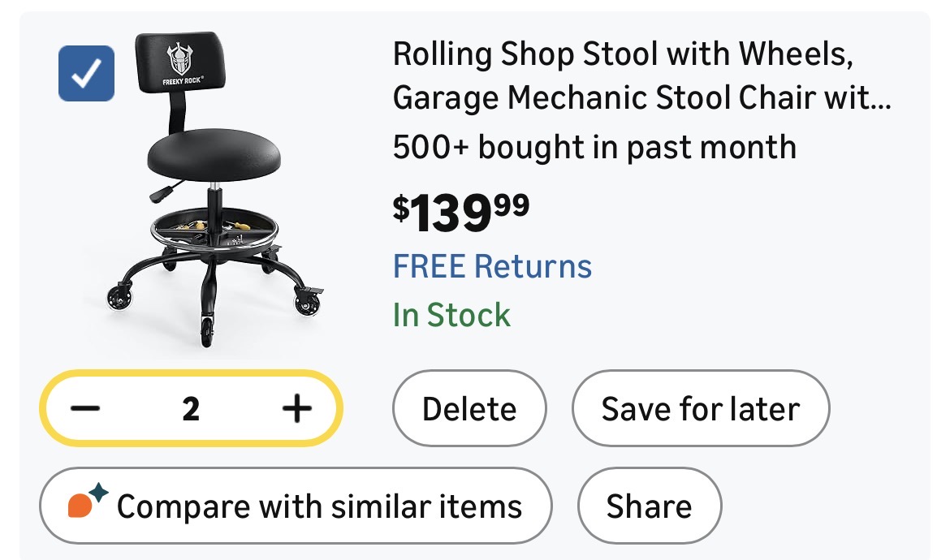This screenshot has width=950, height=560.
Task: Delete the stool from the cart
Action: coord(469,409)
